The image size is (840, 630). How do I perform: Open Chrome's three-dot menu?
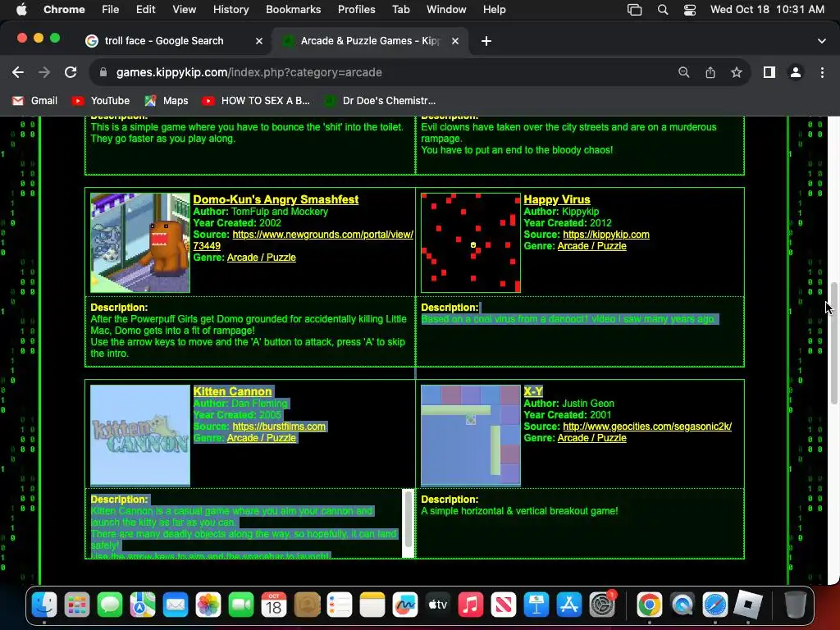coord(822,72)
